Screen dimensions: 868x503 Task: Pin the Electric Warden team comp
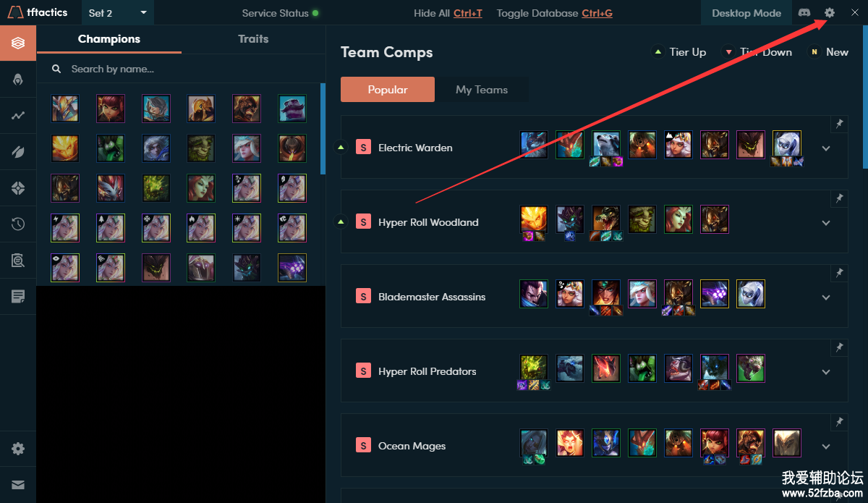click(x=839, y=124)
